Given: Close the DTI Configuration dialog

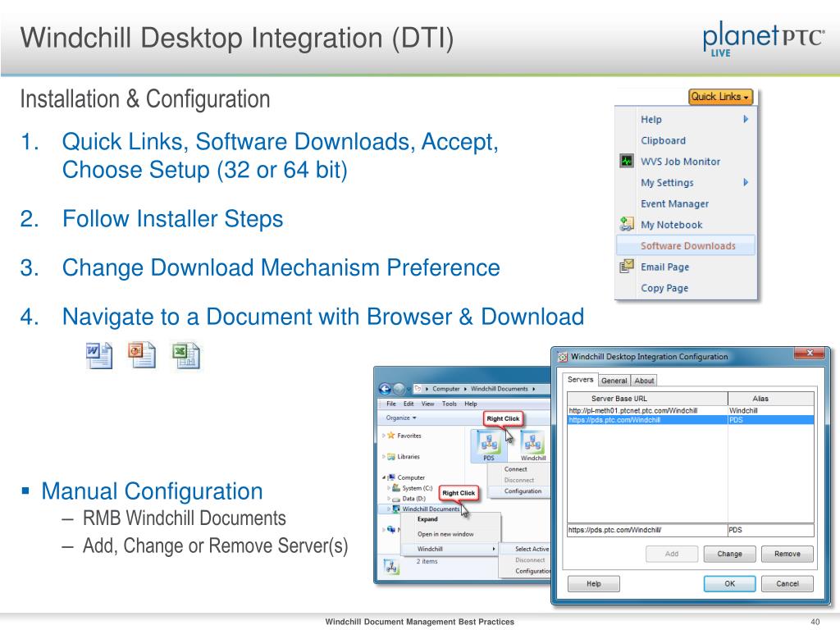Looking at the screenshot, I should point(810,353).
